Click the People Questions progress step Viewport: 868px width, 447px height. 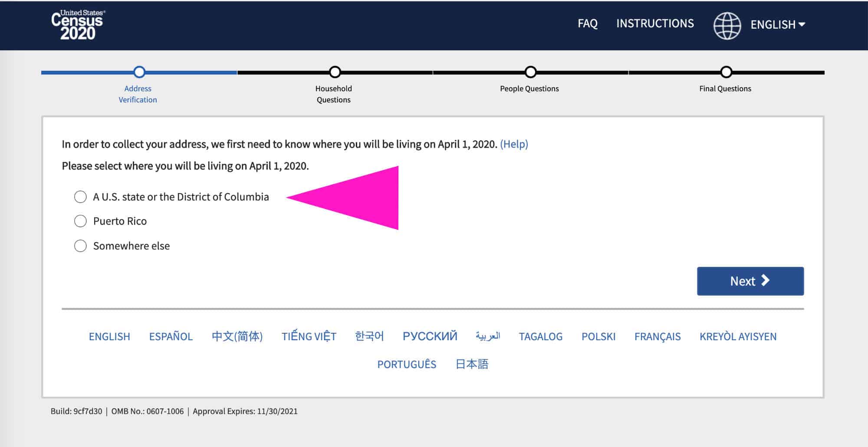[530, 72]
